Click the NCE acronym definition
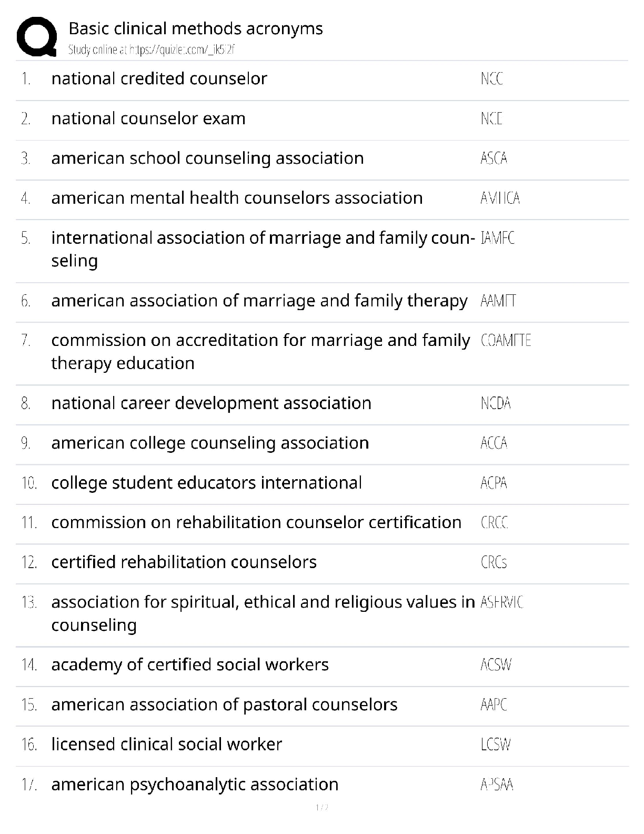 (x=491, y=118)
